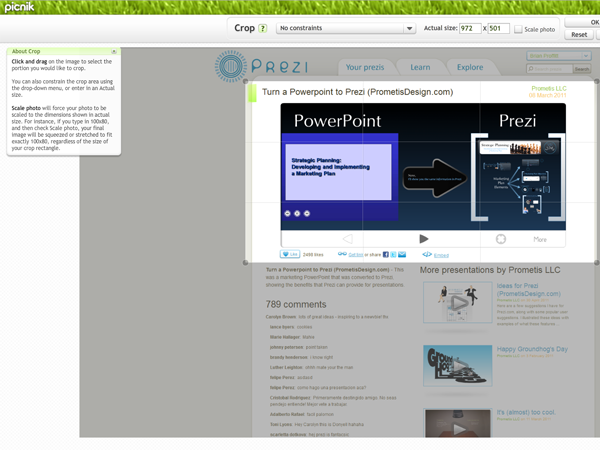Image resolution: width=600 pixels, height=450 pixels.
Task: Click the Like button with heart
Action: click(290, 254)
